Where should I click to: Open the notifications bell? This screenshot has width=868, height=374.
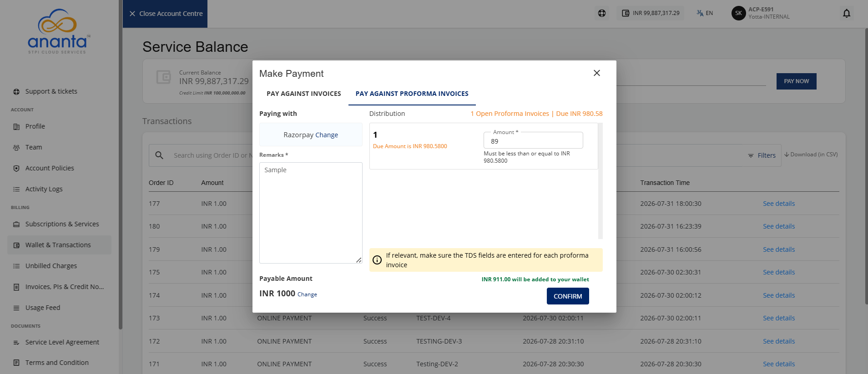point(847,13)
